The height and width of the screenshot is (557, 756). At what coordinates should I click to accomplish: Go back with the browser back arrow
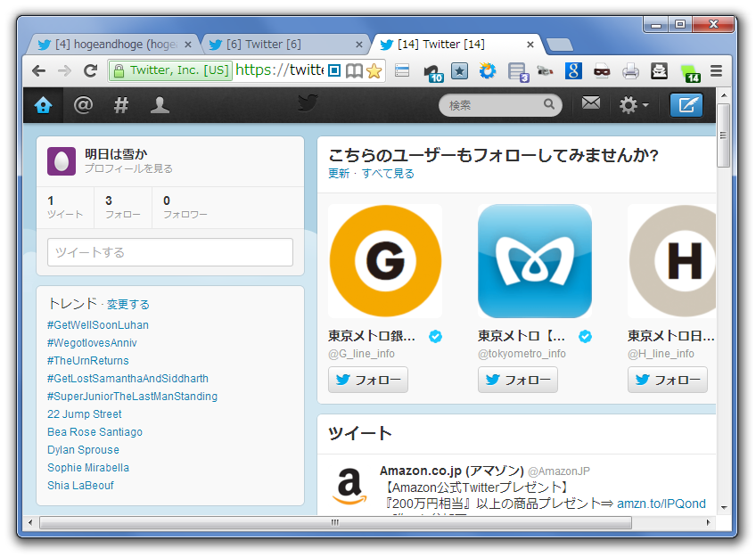point(38,70)
